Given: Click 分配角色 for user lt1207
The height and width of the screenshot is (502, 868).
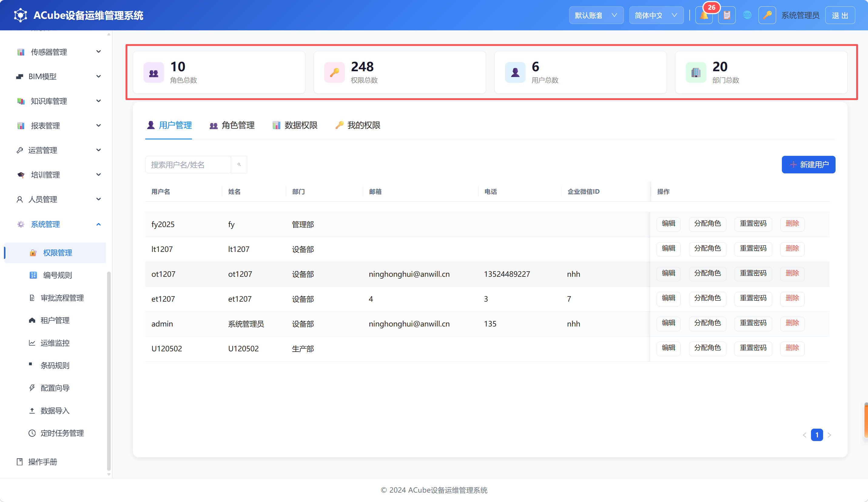Looking at the screenshot, I should [708, 249].
